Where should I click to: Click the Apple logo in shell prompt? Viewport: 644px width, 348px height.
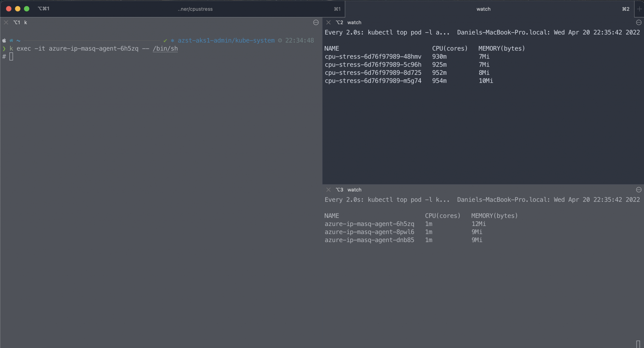4,41
